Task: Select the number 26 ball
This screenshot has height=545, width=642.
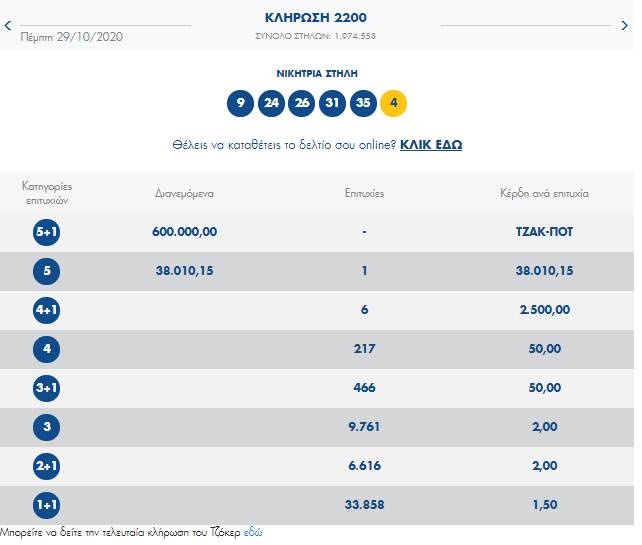Action: click(301, 103)
